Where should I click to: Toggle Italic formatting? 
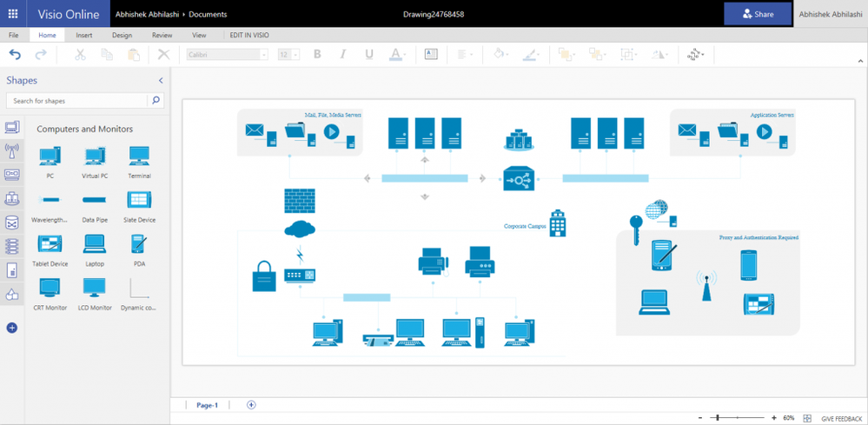click(x=342, y=54)
